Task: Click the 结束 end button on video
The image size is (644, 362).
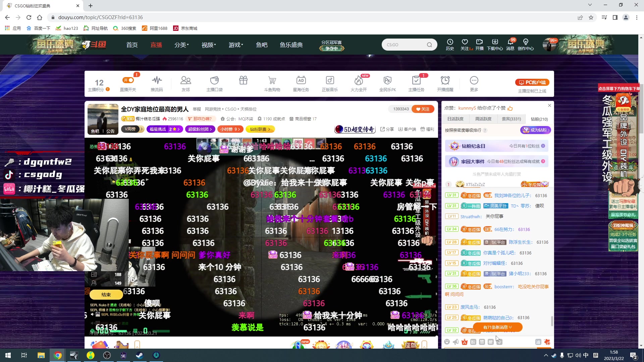Action: click(106, 295)
